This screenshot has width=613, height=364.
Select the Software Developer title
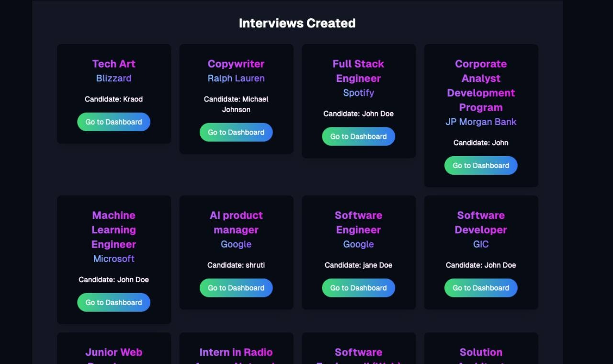click(x=481, y=222)
